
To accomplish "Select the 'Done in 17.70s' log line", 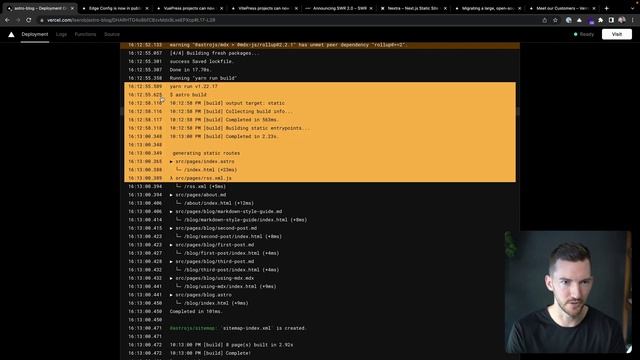I will pos(320,70).
